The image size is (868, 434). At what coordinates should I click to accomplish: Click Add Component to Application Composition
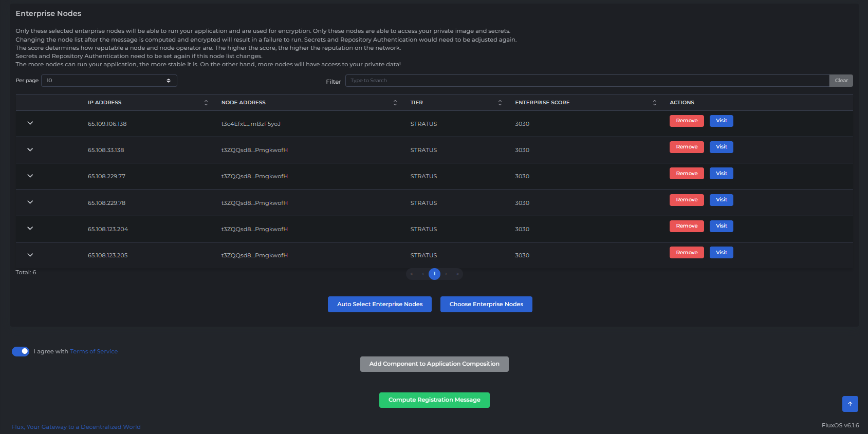(434, 364)
